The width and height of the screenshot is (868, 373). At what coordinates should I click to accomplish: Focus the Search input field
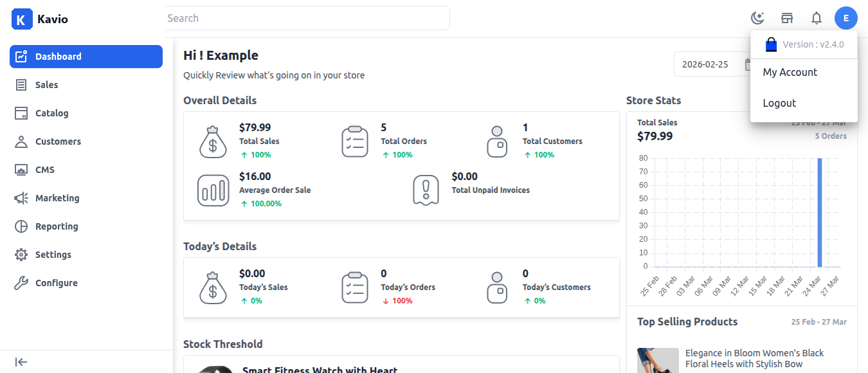click(x=307, y=18)
